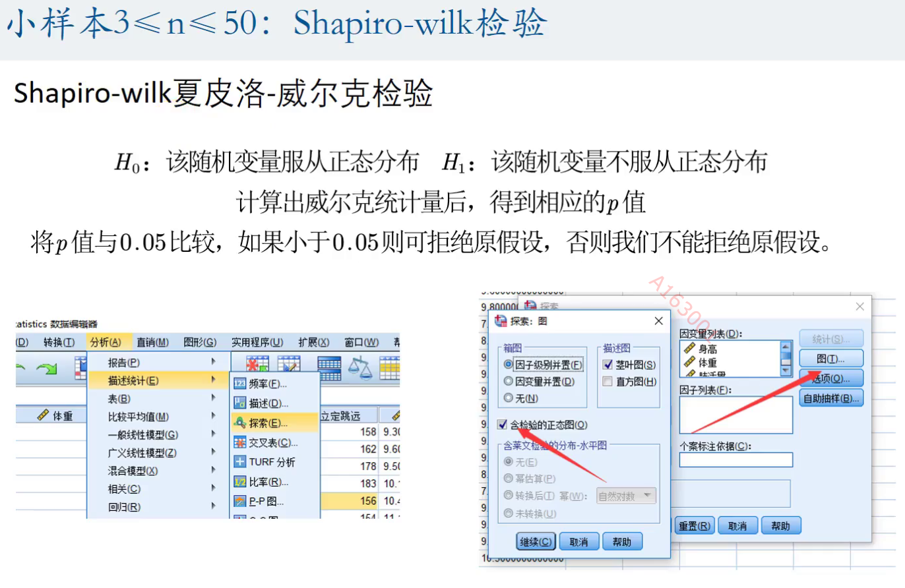This screenshot has height=588, width=905.
Task: Click the cell containing 158
Action: point(349,431)
